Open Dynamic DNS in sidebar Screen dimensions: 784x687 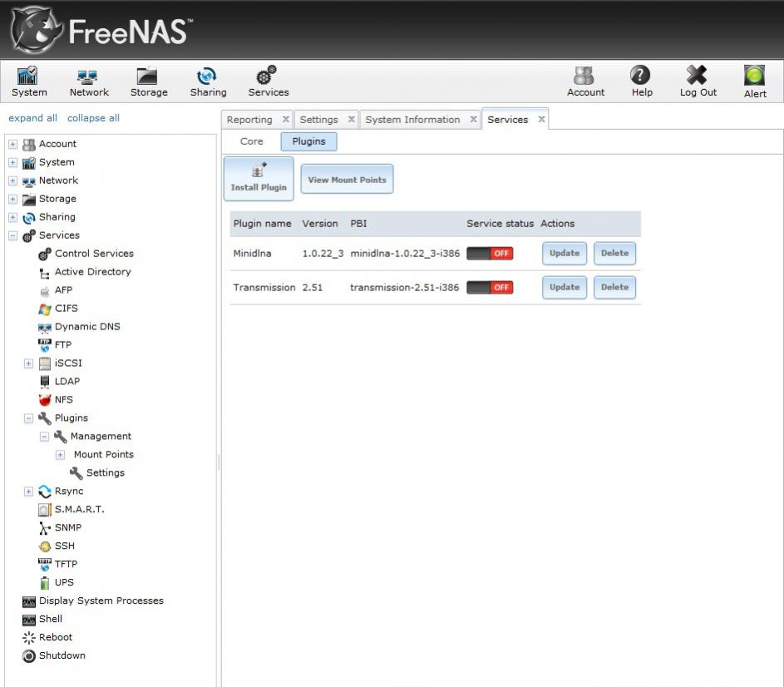pos(80,327)
